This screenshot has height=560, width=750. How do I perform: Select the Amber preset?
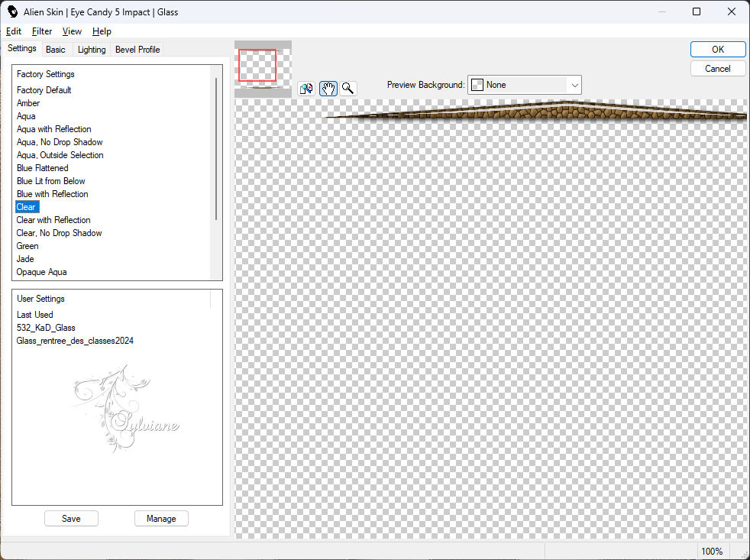[28, 103]
